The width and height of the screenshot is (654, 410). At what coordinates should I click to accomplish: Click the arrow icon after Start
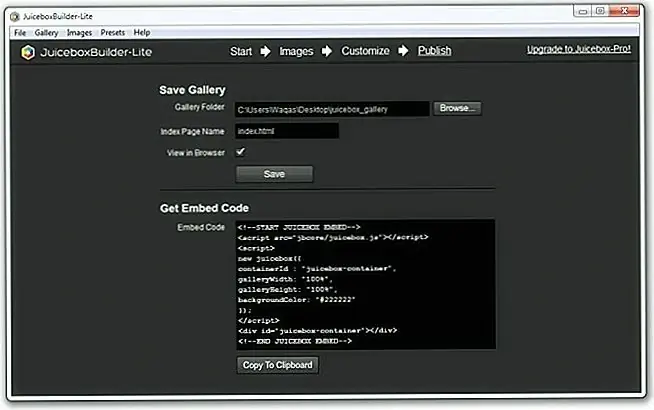click(x=266, y=51)
